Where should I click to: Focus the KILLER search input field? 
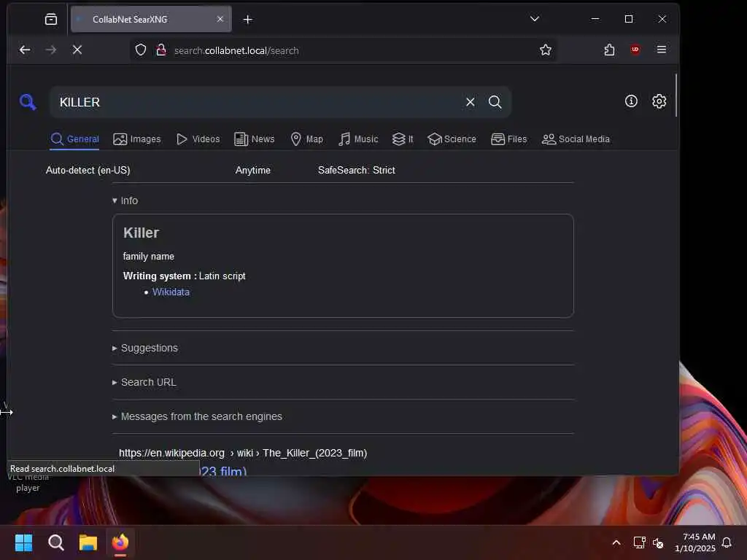(x=258, y=102)
